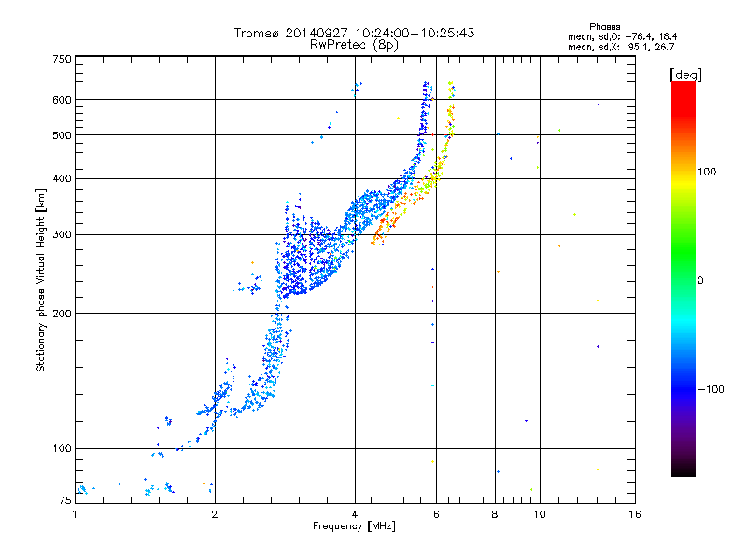
Task: Click the x-axis tick label '10'
Action: click(540, 514)
